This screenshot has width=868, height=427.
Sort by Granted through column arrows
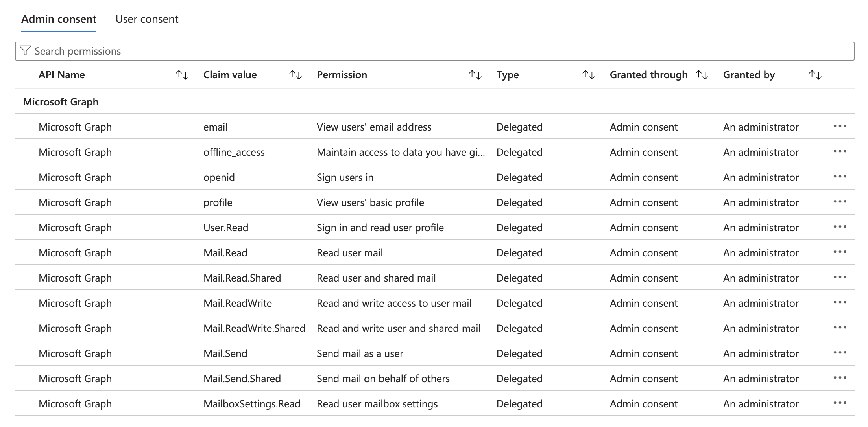(702, 75)
